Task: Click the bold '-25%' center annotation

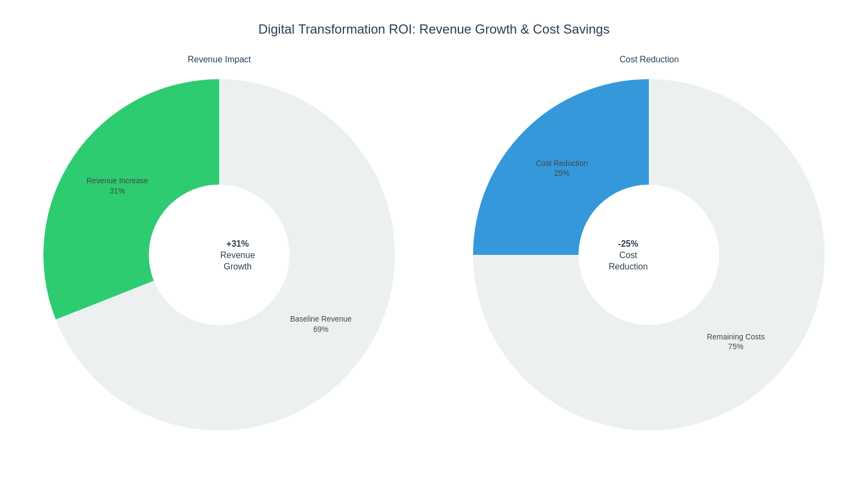Action: coord(628,244)
